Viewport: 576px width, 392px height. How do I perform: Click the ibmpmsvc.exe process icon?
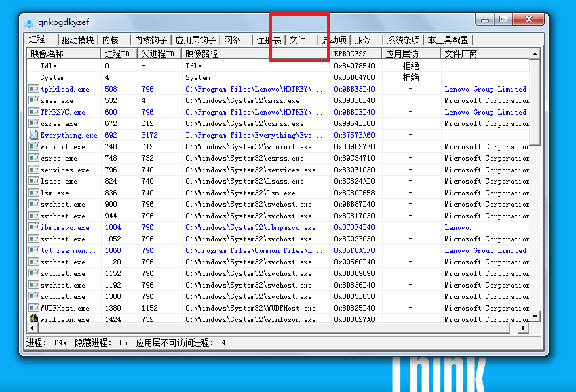[x=34, y=227]
